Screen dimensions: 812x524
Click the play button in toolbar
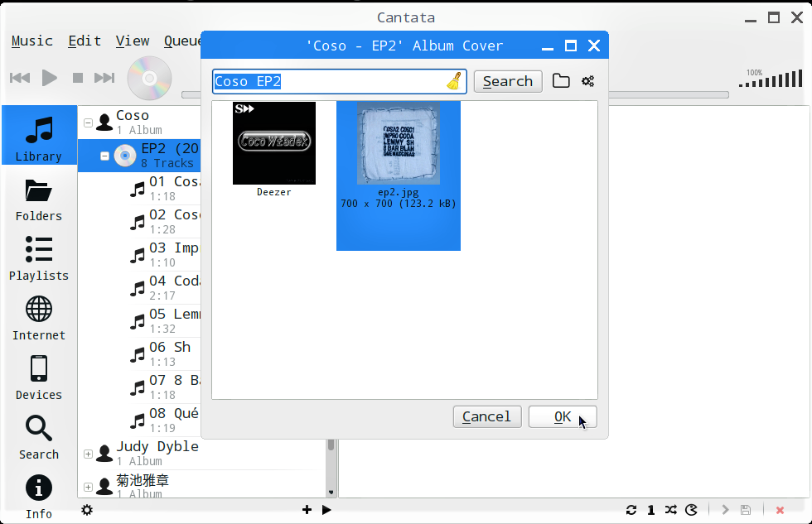(x=49, y=78)
